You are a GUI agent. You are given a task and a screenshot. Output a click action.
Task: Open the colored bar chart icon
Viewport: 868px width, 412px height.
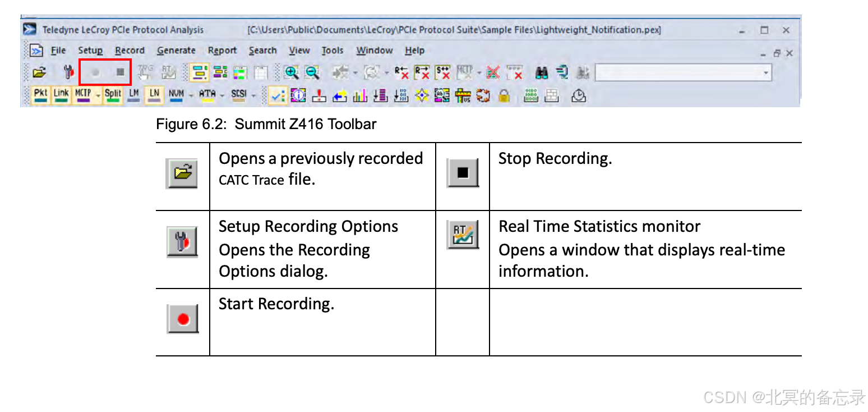pyautogui.click(x=360, y=96)
